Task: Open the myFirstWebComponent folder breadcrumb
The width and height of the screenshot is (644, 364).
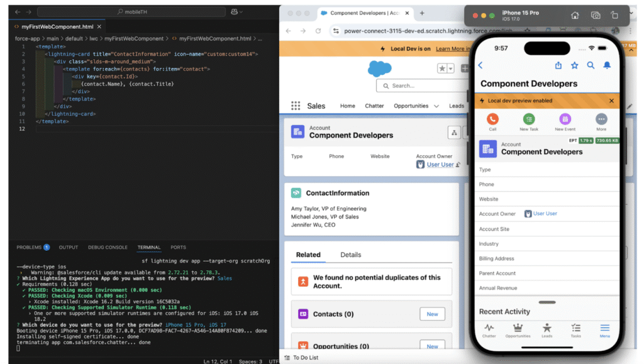Action: pos(134,38)
